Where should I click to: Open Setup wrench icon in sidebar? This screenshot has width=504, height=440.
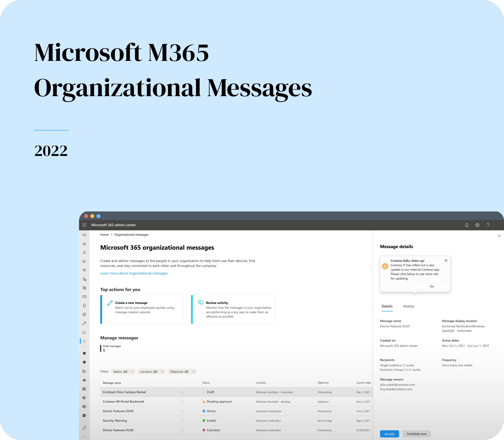(84, 323)
